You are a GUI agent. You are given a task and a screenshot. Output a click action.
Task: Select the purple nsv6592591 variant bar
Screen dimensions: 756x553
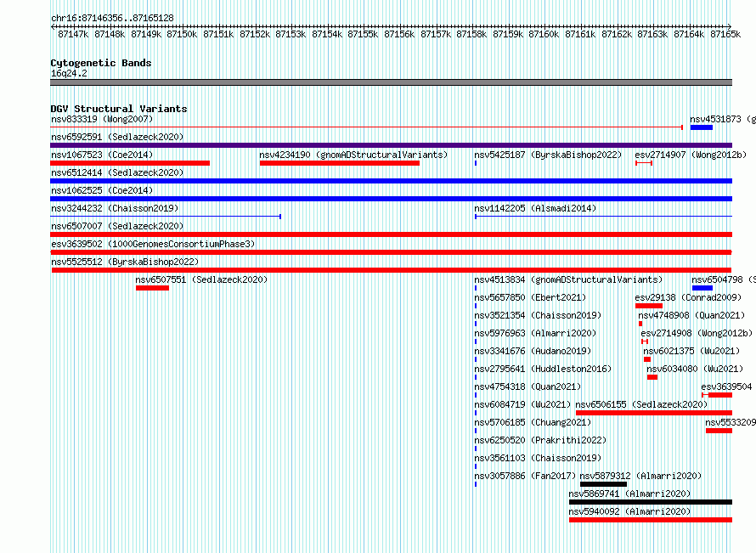391,145
